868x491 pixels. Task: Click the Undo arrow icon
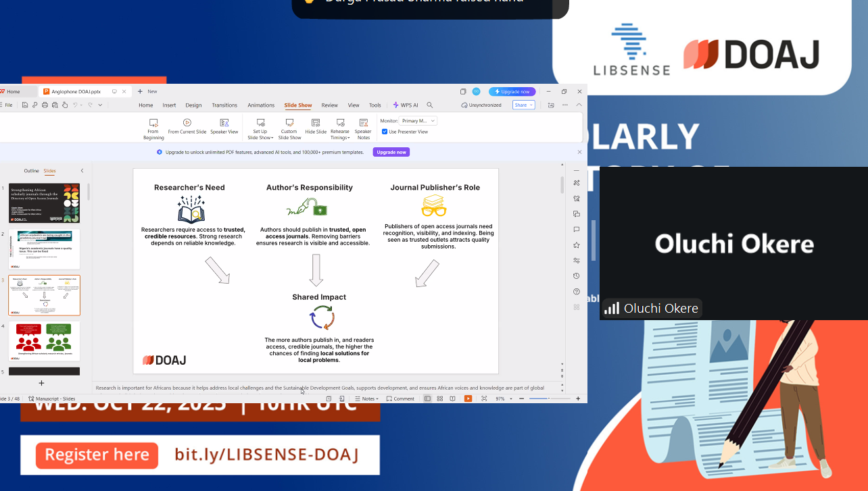click(75, 105)
